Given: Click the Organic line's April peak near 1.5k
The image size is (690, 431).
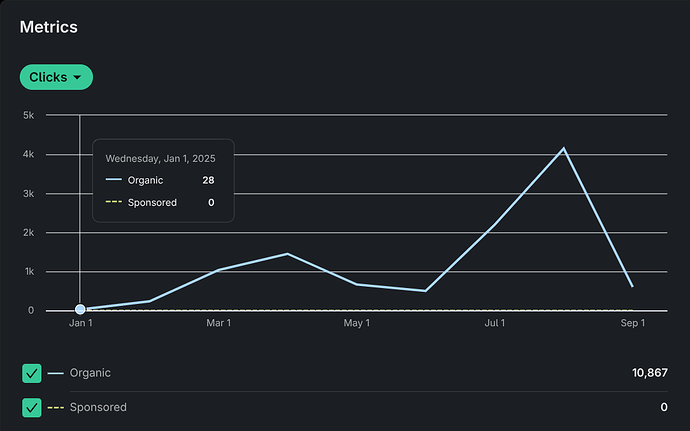Looking at the screenshot, I should [288, 254].
